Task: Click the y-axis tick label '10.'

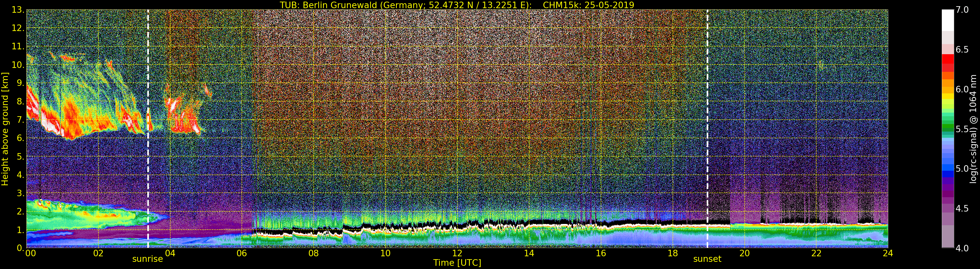Action: point(18,65)
